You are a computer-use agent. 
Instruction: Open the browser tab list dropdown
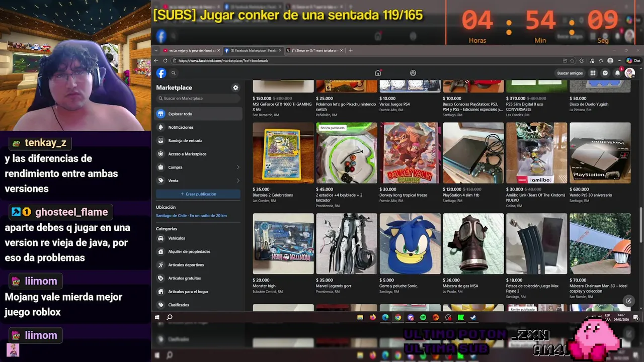click(156, 50)
